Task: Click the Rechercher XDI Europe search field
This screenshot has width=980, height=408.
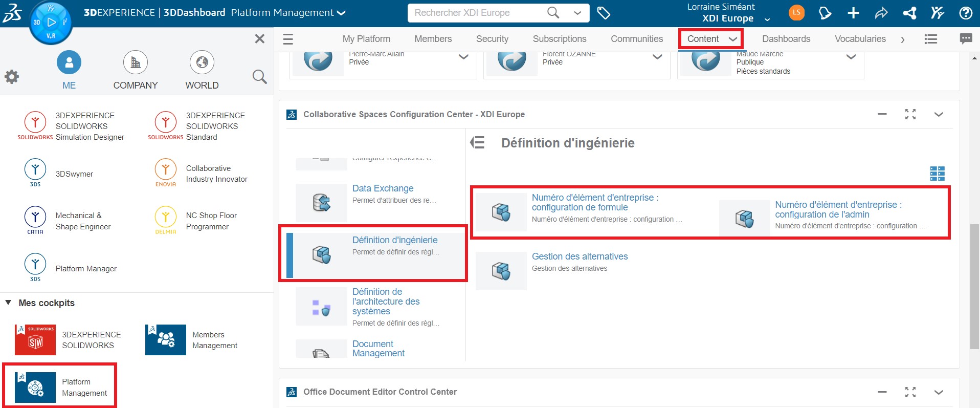Action: point(476,13)
